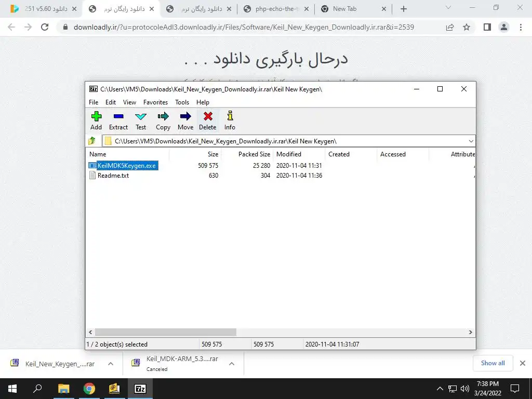Go up one folder level in 7-Zip
Screen dimensions: 532x399
[x=92, y=141]
